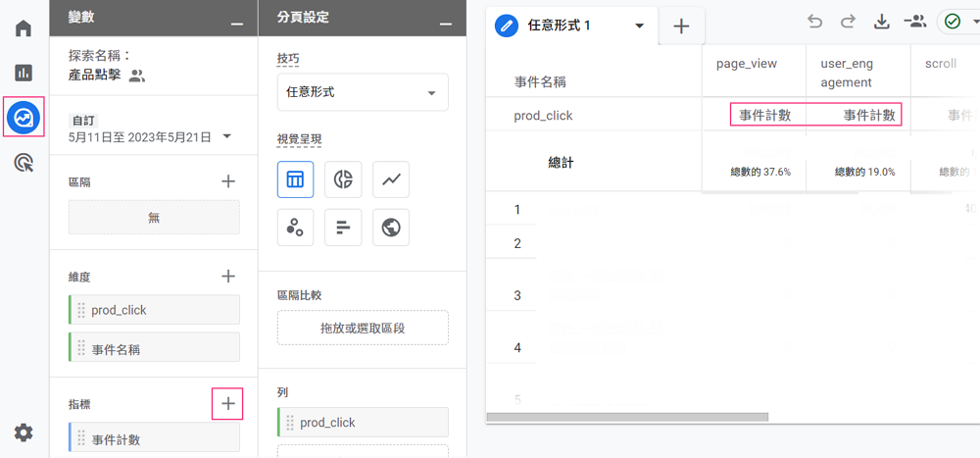Minimize the 分頁設定 panel

click(x=446, y=24)
